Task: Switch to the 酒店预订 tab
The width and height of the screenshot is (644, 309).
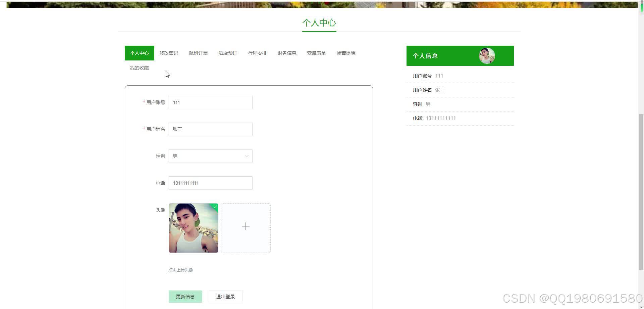Action: [x=227, y=53]
